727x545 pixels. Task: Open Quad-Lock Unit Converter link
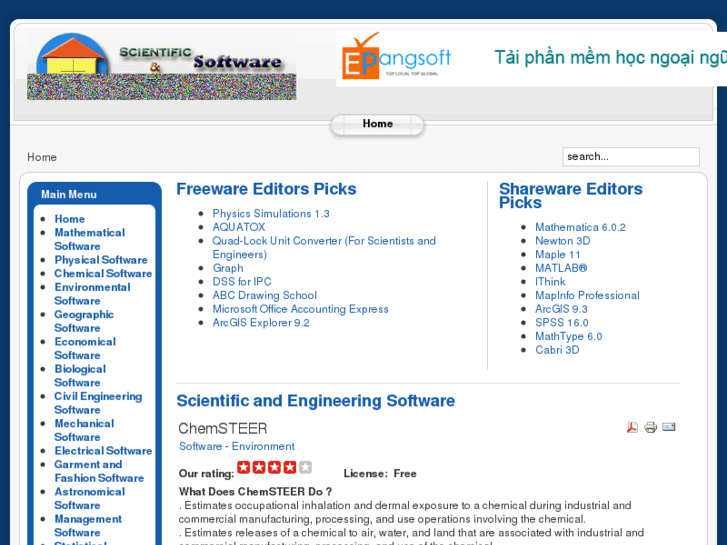(x=324, y=248)
